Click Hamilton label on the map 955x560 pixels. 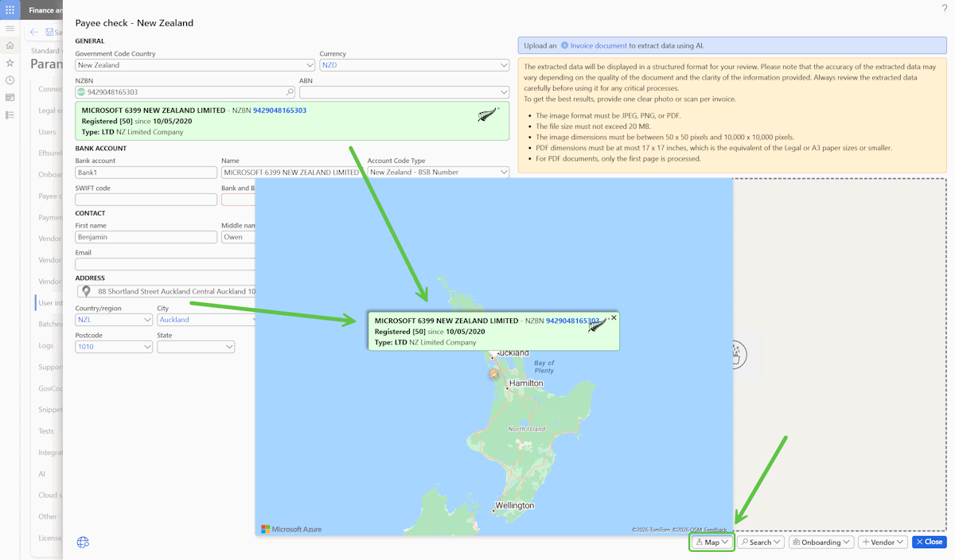point(526,383)
